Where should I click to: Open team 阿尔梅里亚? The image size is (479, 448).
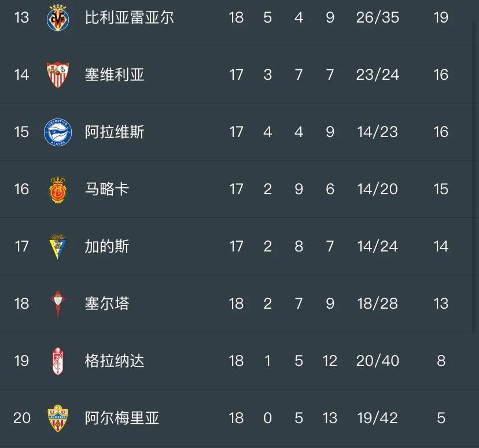tap(122, 418)
